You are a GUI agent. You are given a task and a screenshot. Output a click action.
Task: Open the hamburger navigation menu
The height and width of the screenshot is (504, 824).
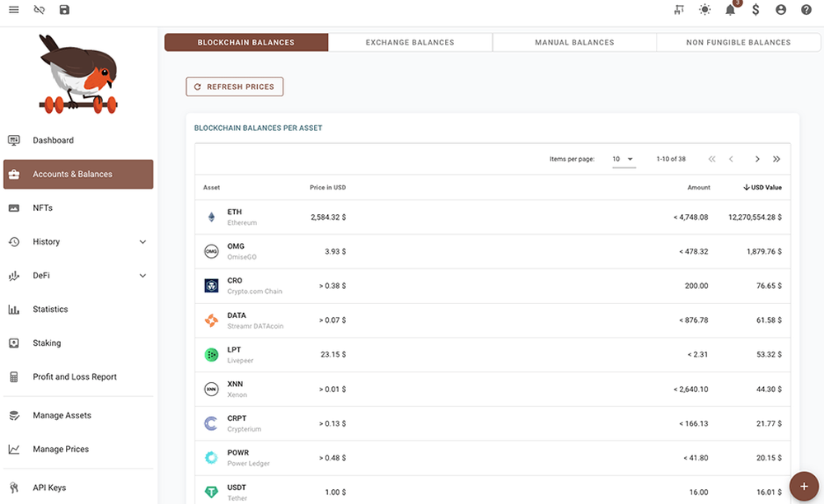(x=14, y=9)
